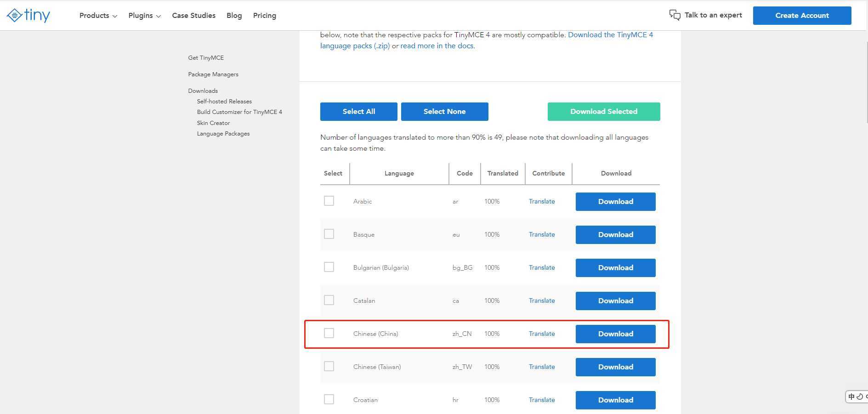Click Translate link for Croatian
The image size is (868, 414).
(x=542, y=400)
